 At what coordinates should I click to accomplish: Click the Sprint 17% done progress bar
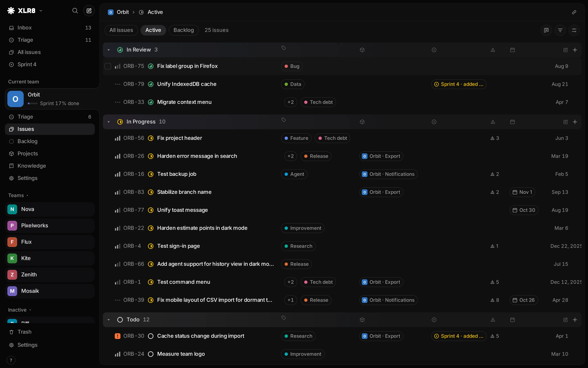(x=32, y=103)
